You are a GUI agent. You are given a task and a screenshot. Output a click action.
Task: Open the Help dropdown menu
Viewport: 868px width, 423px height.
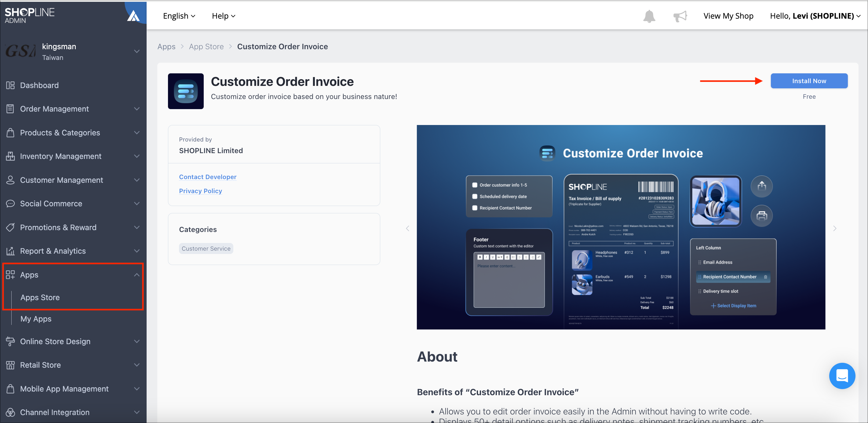[x=223, y=16]
